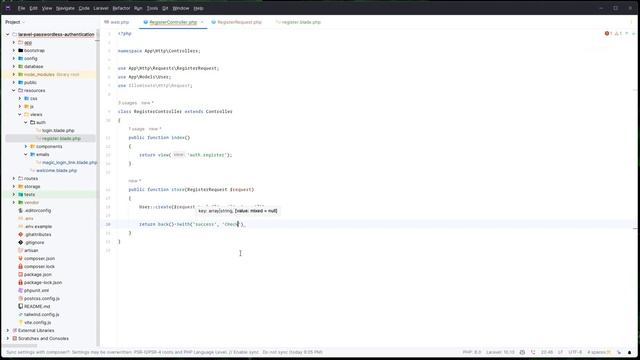Collapse the auth folder

click(x=26, y=122)
